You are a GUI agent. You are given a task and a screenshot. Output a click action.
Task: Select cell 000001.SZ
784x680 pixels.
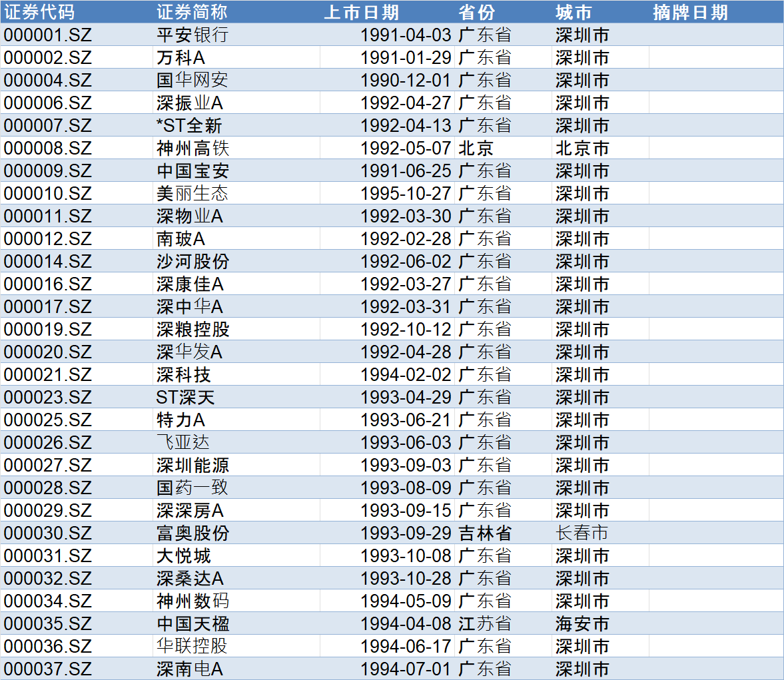click(x=77, y=35)
